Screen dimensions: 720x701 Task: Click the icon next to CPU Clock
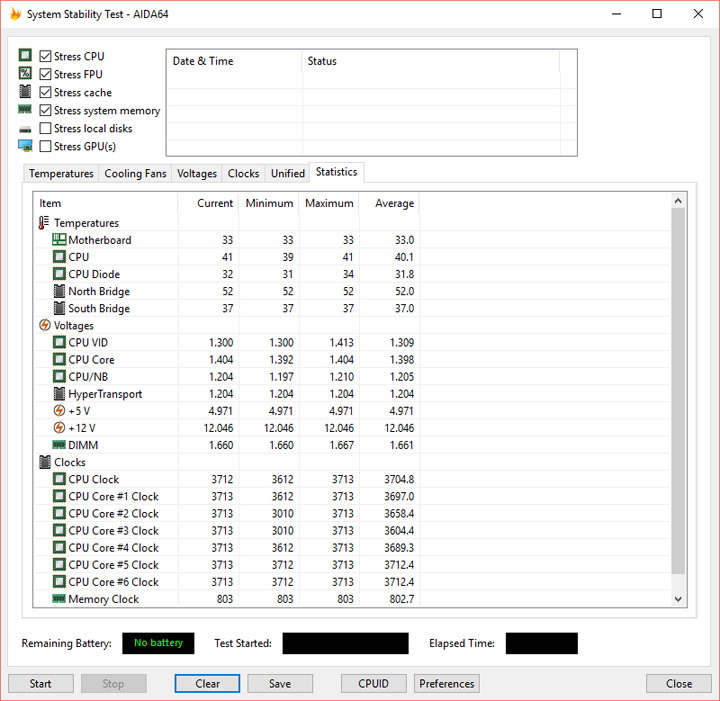(59, 479)
